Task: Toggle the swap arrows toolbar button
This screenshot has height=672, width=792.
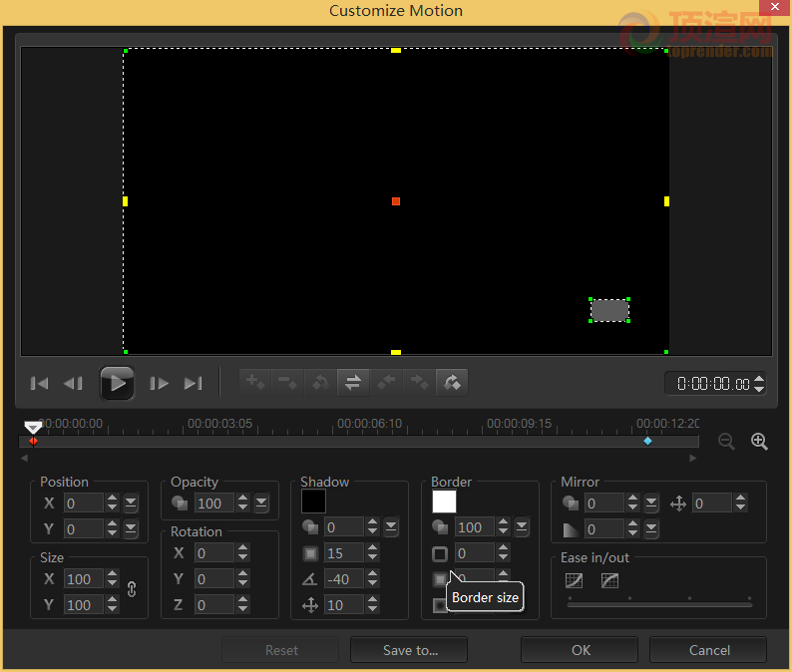Action: point(353,382)
